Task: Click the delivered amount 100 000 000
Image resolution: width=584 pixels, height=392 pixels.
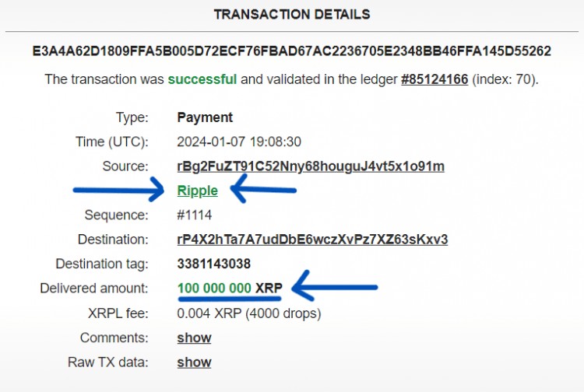Action: (214, 289)
